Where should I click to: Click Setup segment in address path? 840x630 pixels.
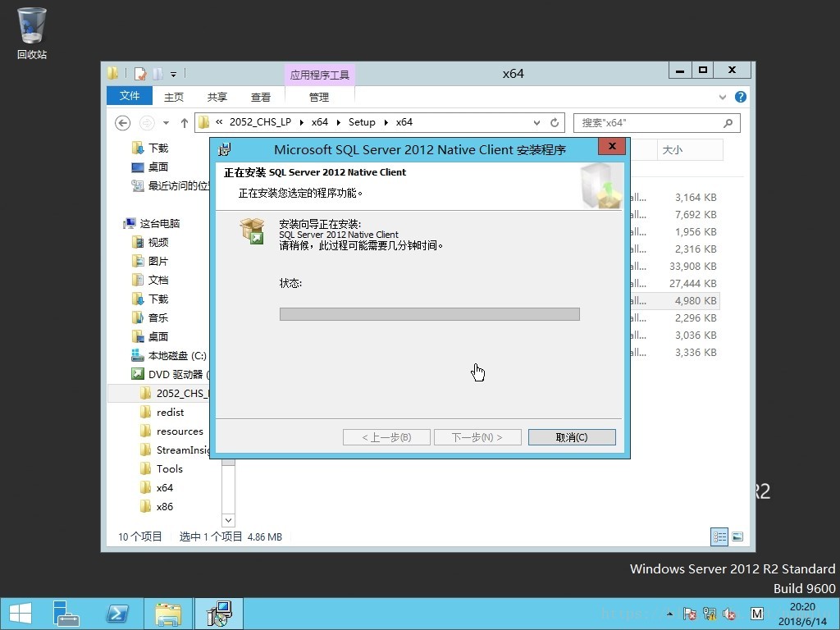pyautogui.click(x=362, y=122)
